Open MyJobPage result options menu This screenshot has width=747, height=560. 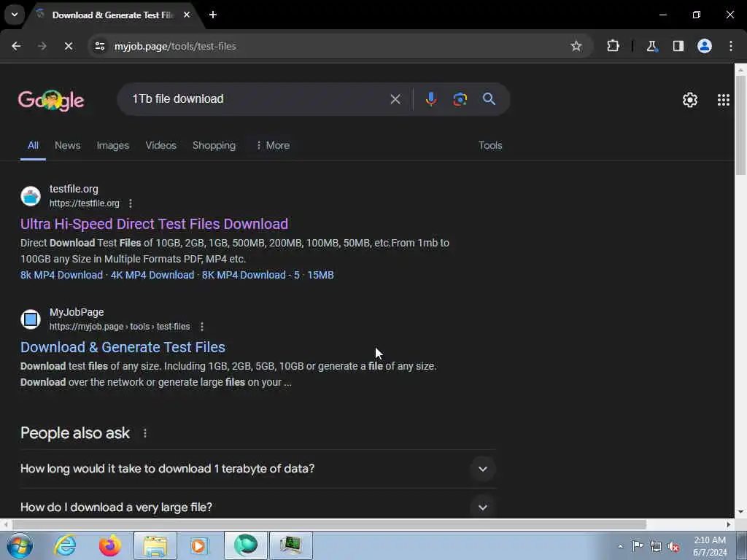point(202,327)
